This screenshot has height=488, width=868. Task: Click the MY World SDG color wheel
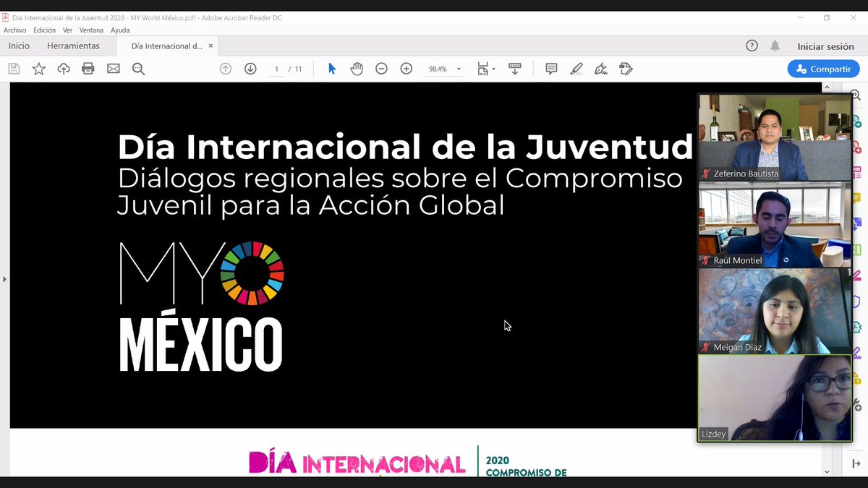pos(252,273)
